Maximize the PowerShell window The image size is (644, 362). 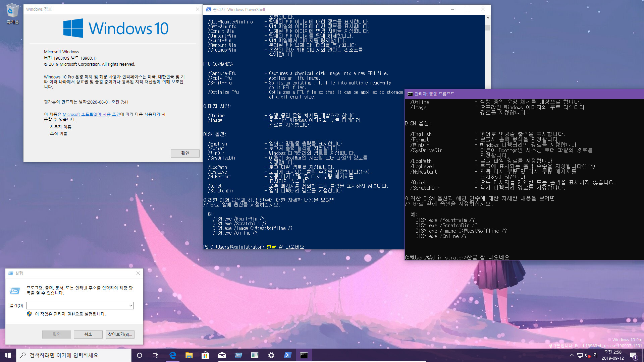[468, 9]
